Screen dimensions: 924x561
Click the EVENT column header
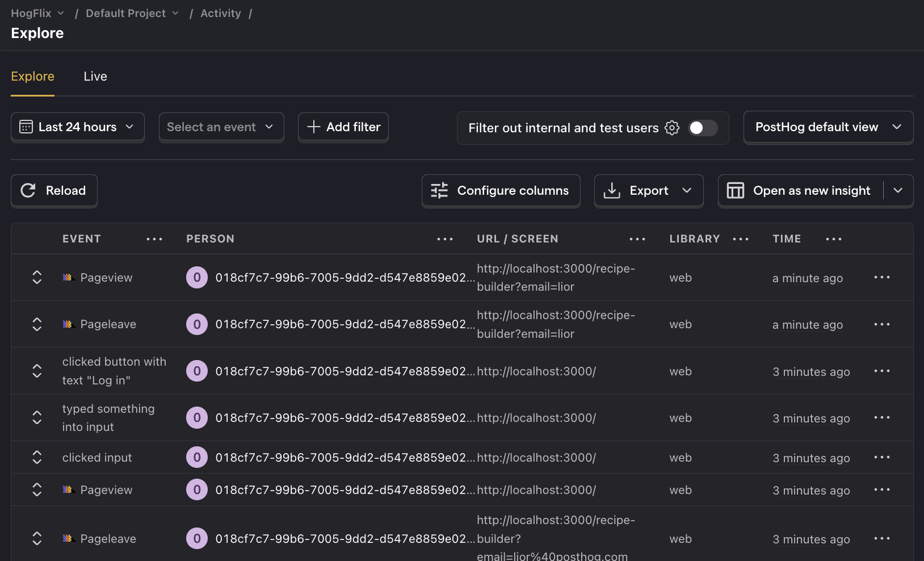[x=82, y=239]
